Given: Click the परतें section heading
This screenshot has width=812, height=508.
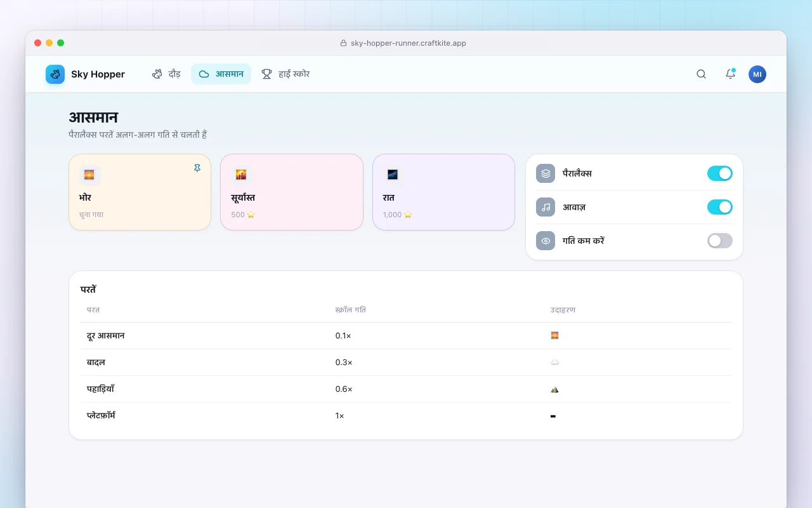Looking at the screenshot, I should pyautogui.click(x=88, y=290).
